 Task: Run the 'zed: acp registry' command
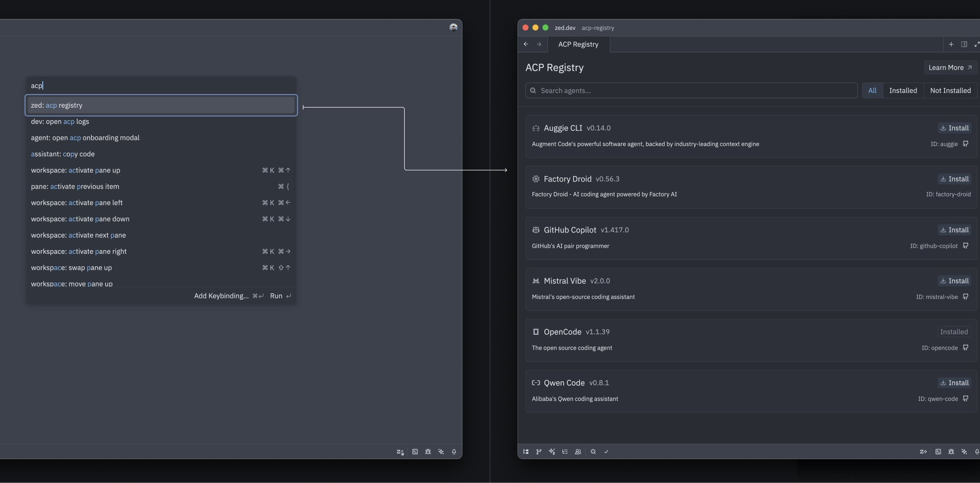click(160, 105)
